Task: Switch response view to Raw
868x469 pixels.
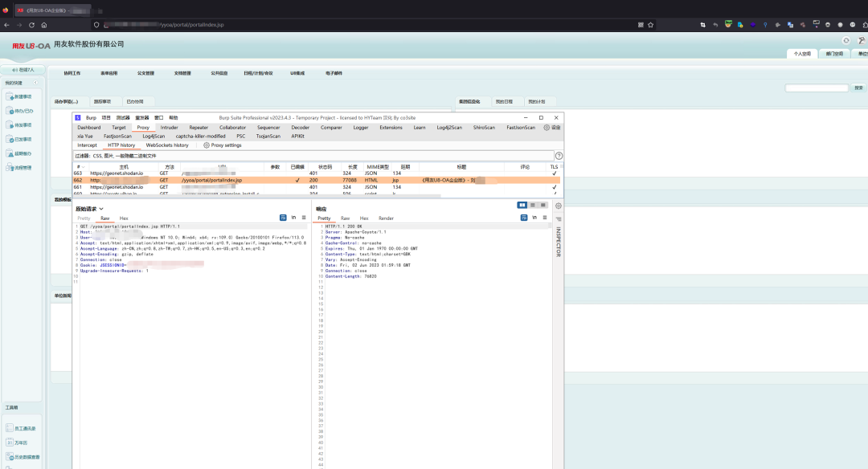Action: click(x=345, y=218)
